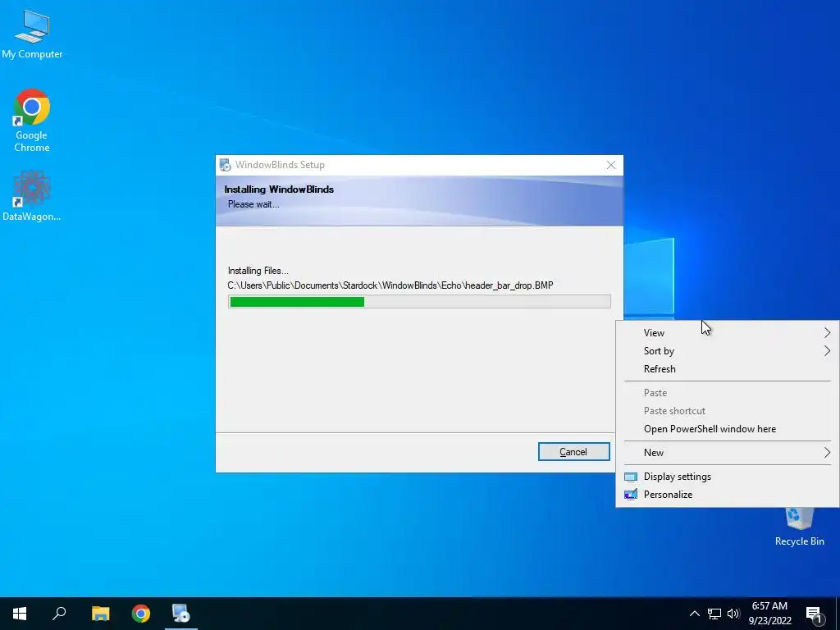840x630 pixels.
Task: Open the My Computer desktop icon
Action: (x=32, y=34)
